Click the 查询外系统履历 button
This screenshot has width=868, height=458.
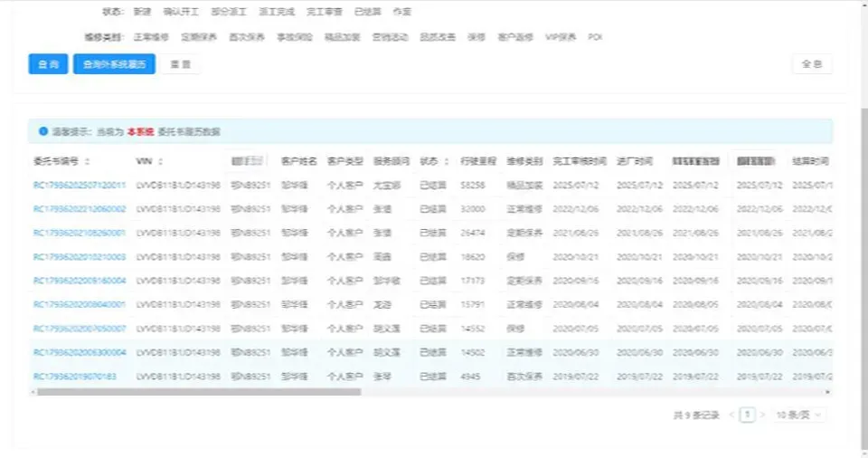(x=114, y=63)
